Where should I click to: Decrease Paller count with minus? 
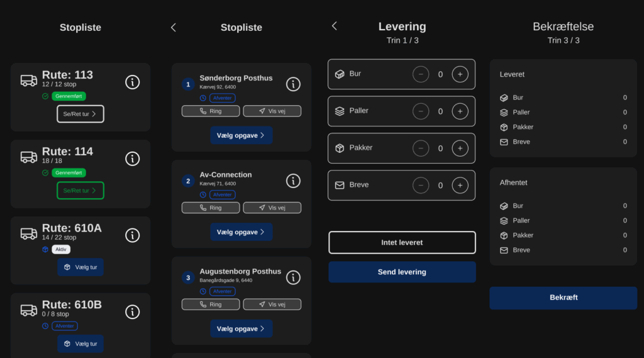click(421, 111)
